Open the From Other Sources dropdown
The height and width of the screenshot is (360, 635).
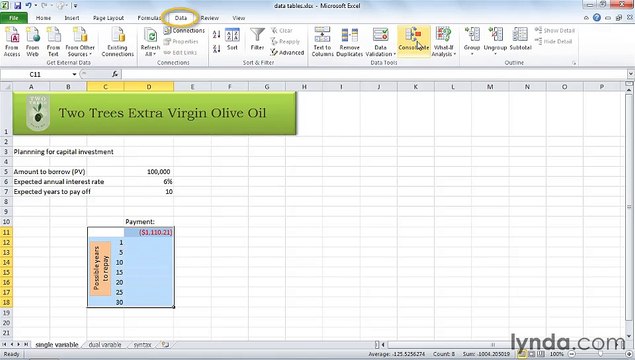[80, 41]
